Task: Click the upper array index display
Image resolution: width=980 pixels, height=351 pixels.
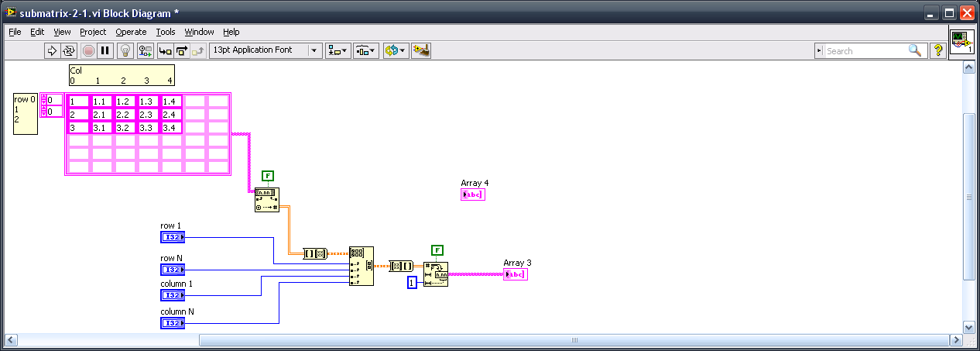Action: (x=54, y=100)
